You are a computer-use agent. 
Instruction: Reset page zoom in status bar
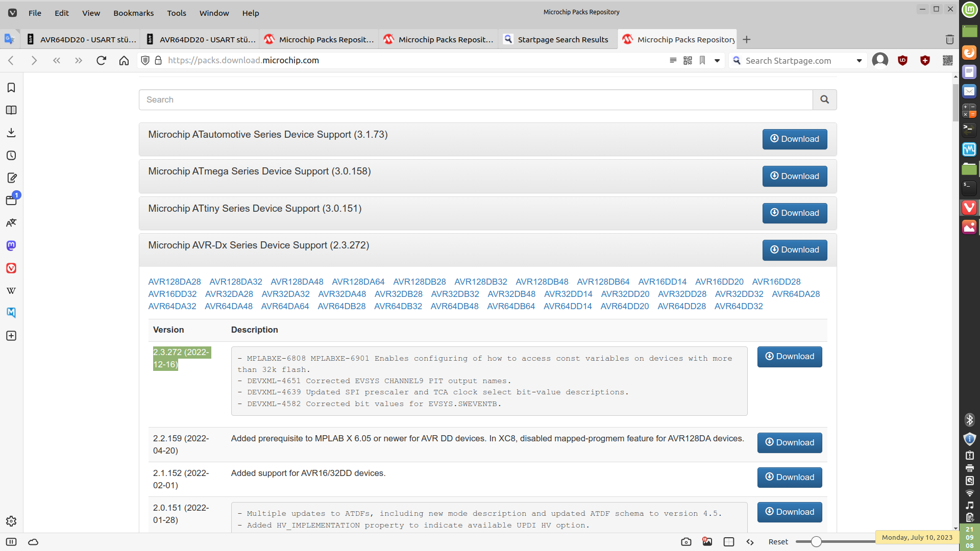coord(778,542)
